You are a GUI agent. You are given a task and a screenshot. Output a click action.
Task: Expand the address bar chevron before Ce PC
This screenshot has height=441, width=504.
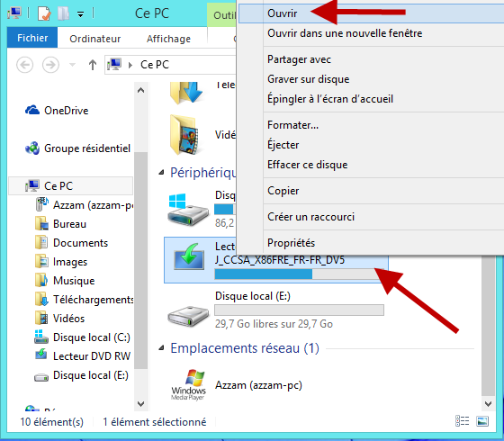click(130, 65)
